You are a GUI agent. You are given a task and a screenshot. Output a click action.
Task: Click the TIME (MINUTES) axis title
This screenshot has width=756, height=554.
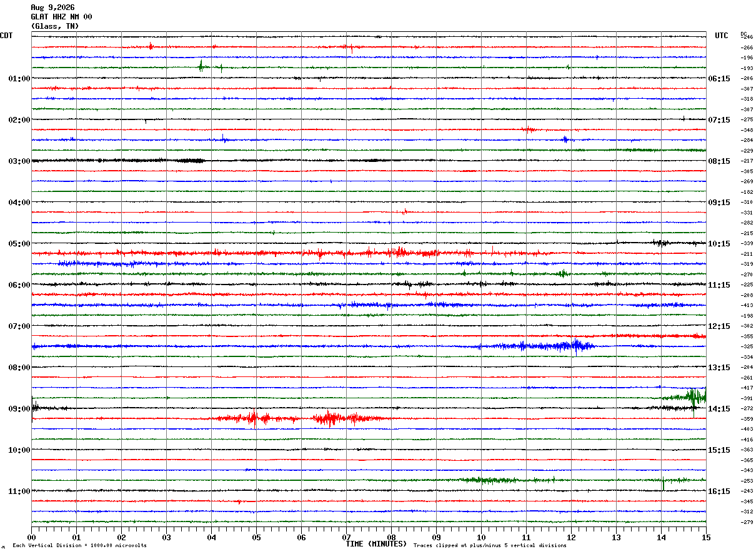(x=376, y=544)
